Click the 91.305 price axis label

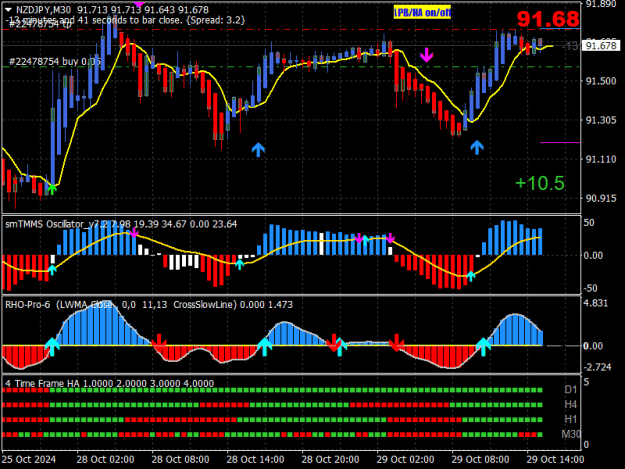[601, 120]
